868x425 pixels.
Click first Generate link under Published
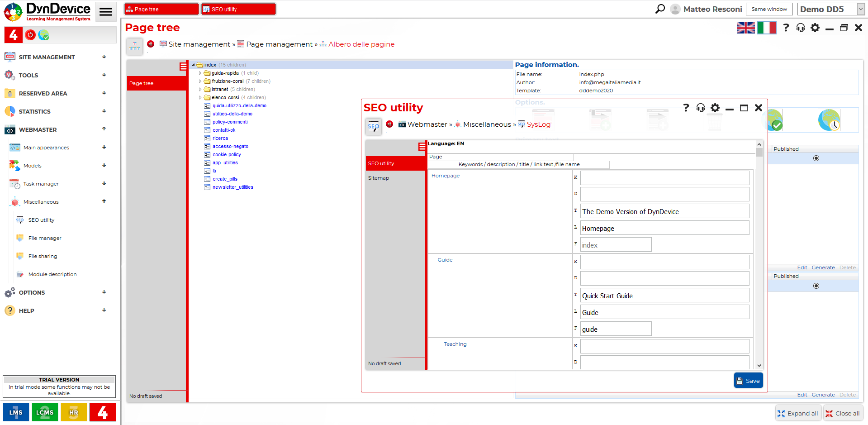pos(823,267)
